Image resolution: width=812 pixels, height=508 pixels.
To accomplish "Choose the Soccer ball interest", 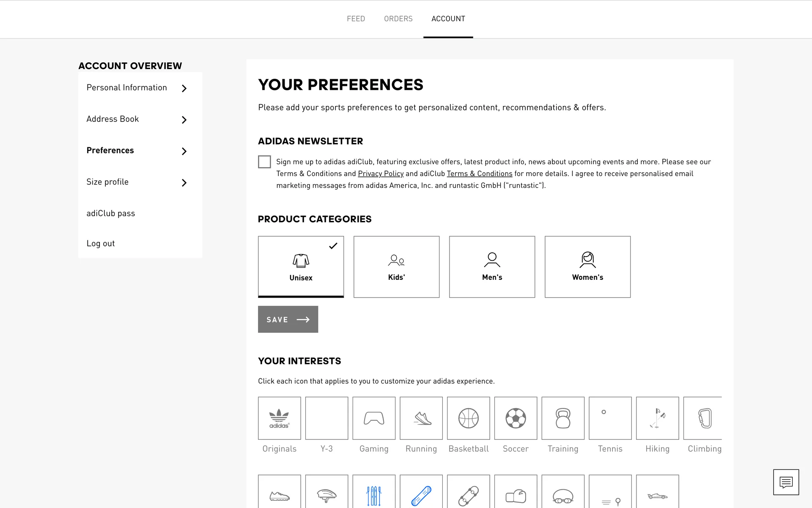I will [x=516, y=418].
